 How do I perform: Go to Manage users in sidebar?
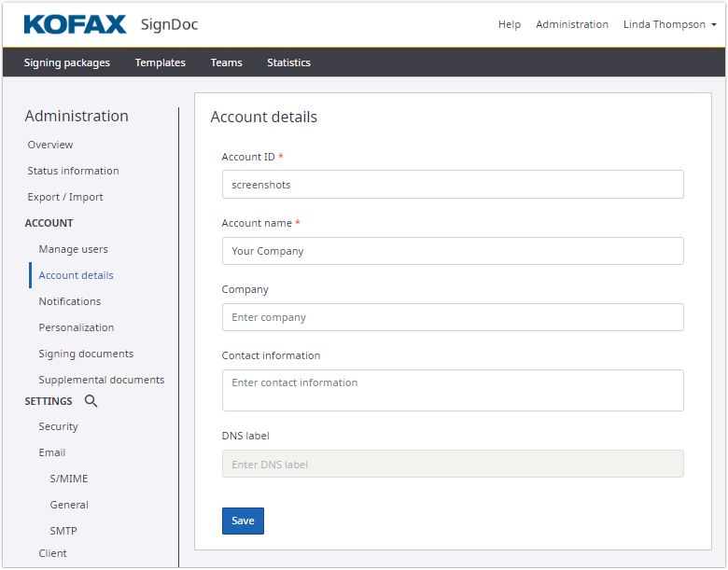73,249
